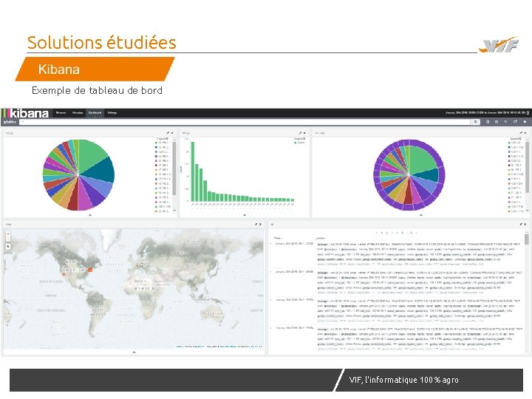This screenshot has width=532, height=399.
Task: Click the iptables dashboard title label
Action: pyautogui.click(x=10, y=121)
